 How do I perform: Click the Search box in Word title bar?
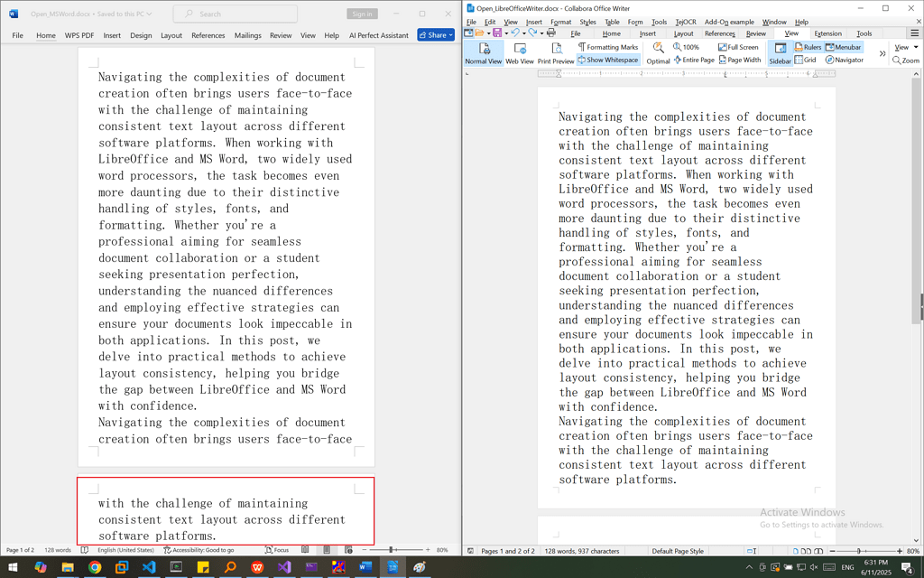(236, 14)
